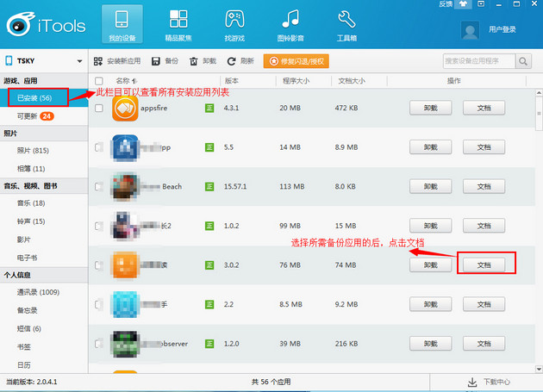Click the Beach app icon
543x392 pixels.
125,187
